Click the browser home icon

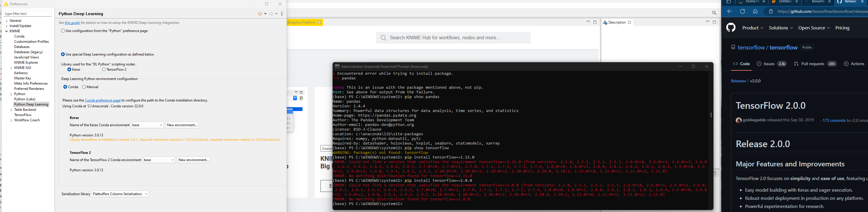[x=755, y=11]
